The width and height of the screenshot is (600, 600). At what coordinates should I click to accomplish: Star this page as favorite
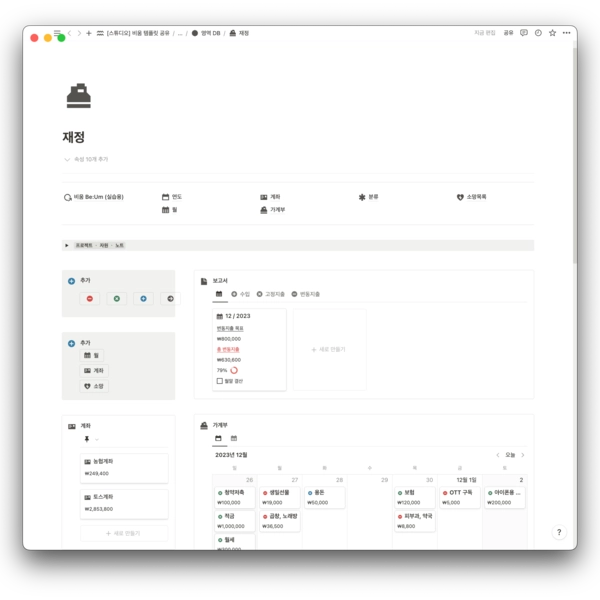[x=553, y=33]
